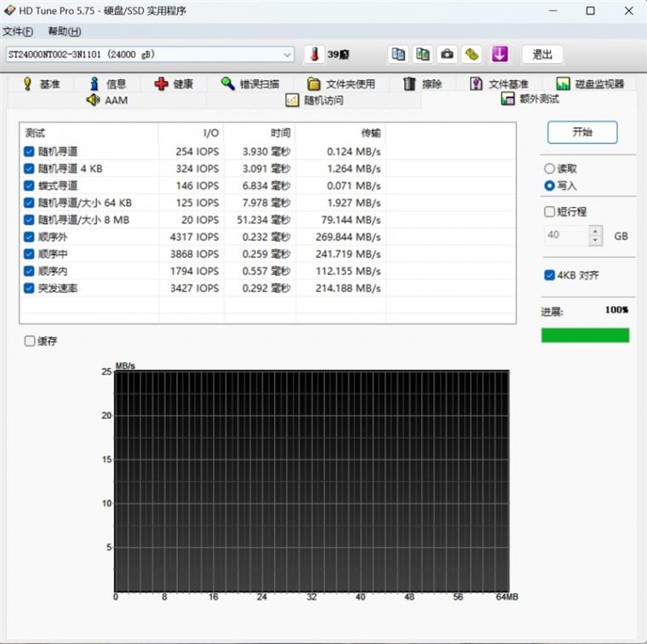This screenshot has height=644, width=647.
Task: Uncheck 随机寻道/大小 64 KB checkbox
Action: pos(29,203)
